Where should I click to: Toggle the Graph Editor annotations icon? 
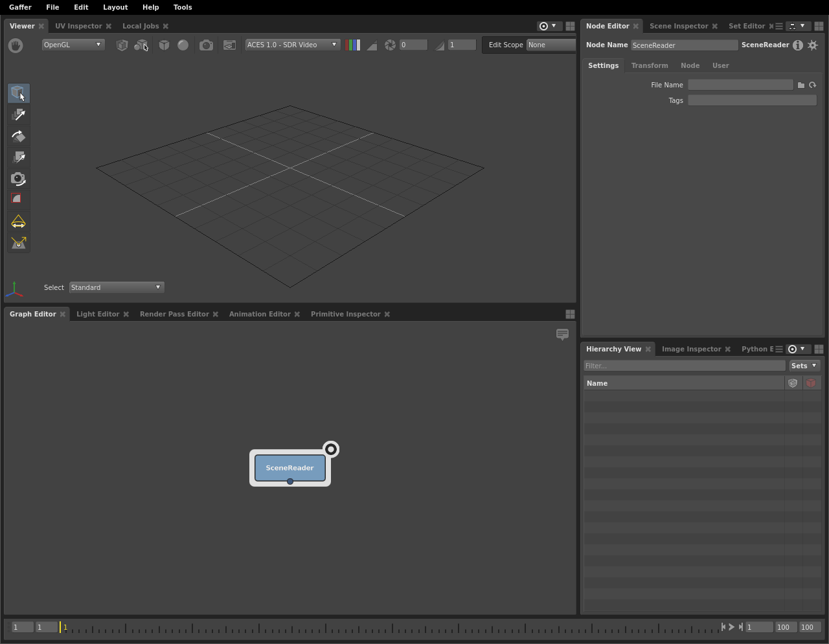point(562,335)
